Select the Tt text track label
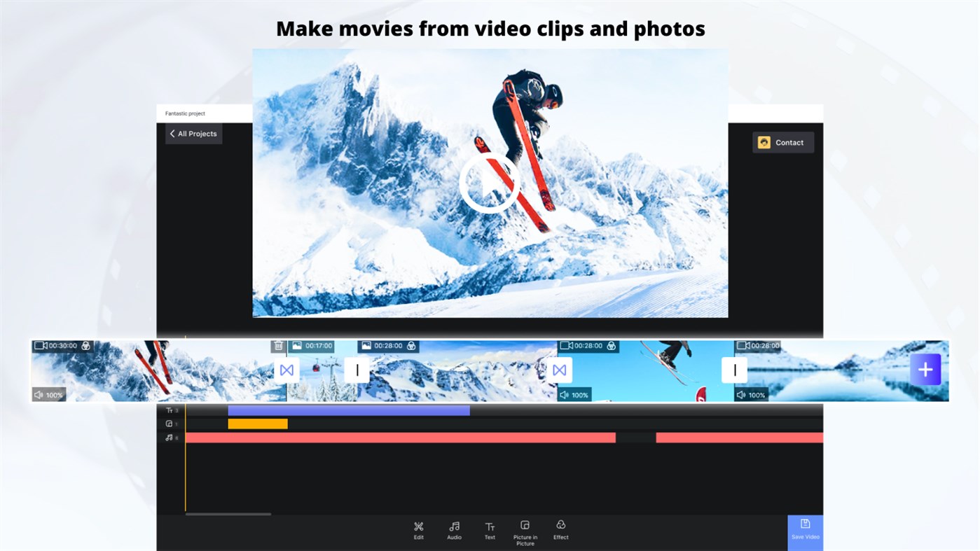The image size is (980, 551). pyautogui.click(x=169, y=410)
